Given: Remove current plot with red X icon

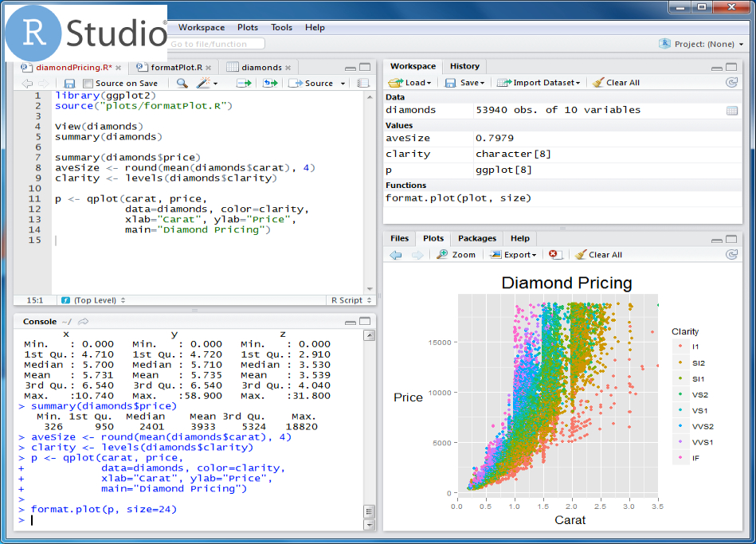Looking at the screenshot, I should 555,255.
